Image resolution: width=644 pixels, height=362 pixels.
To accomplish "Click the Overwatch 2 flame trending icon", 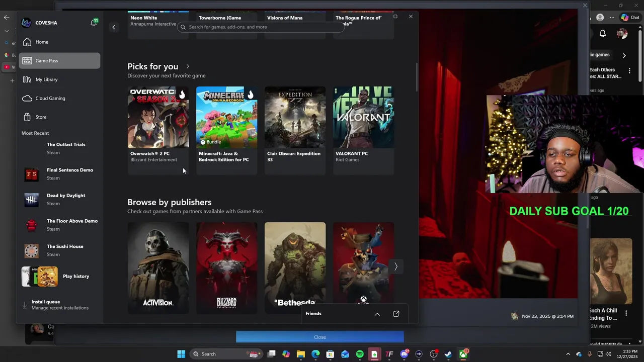I will 182,95.
